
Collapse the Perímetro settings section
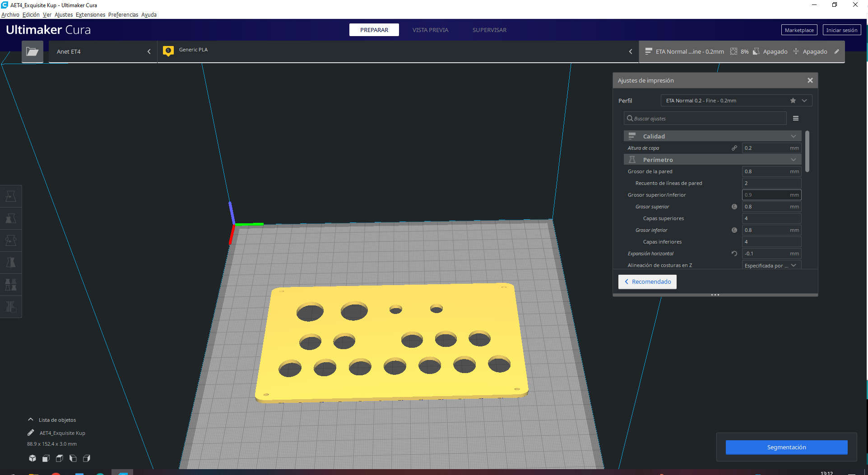[793, 160]
